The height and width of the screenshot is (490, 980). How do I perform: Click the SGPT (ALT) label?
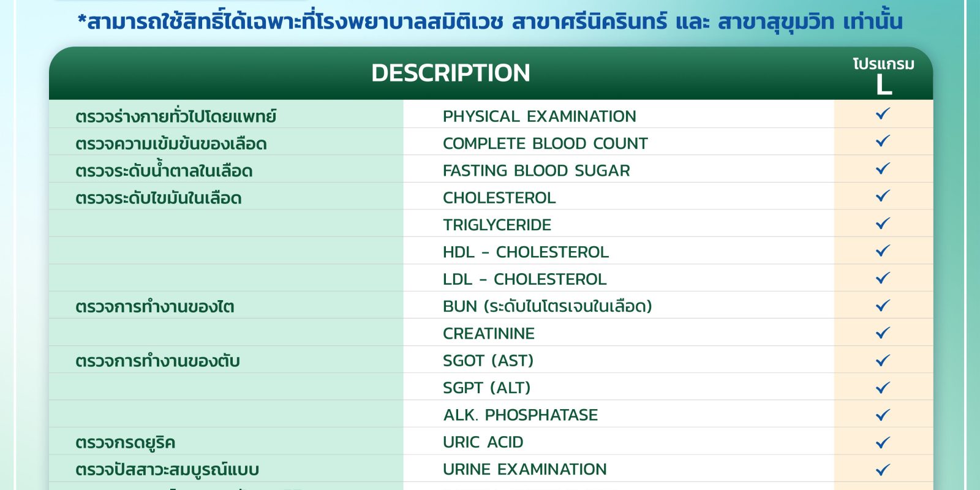click(486, 388)
